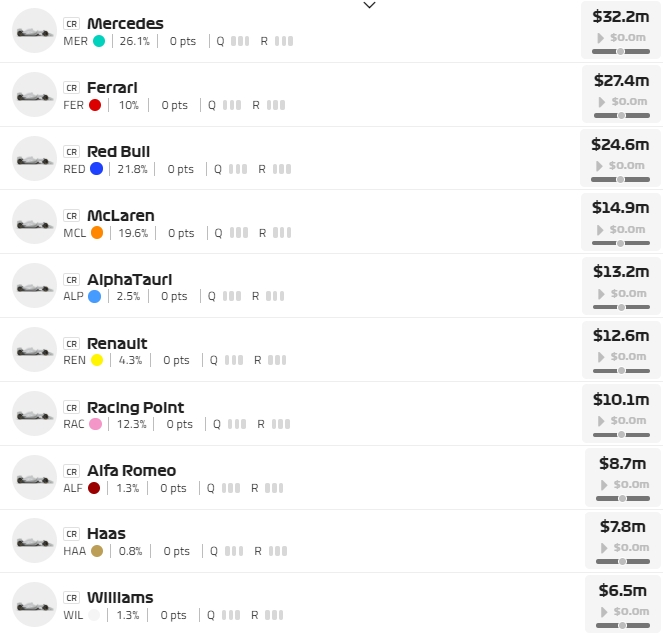Click the Williams car avatar icon
Viewport: 663px width, 637px height.
coord(34,605)
